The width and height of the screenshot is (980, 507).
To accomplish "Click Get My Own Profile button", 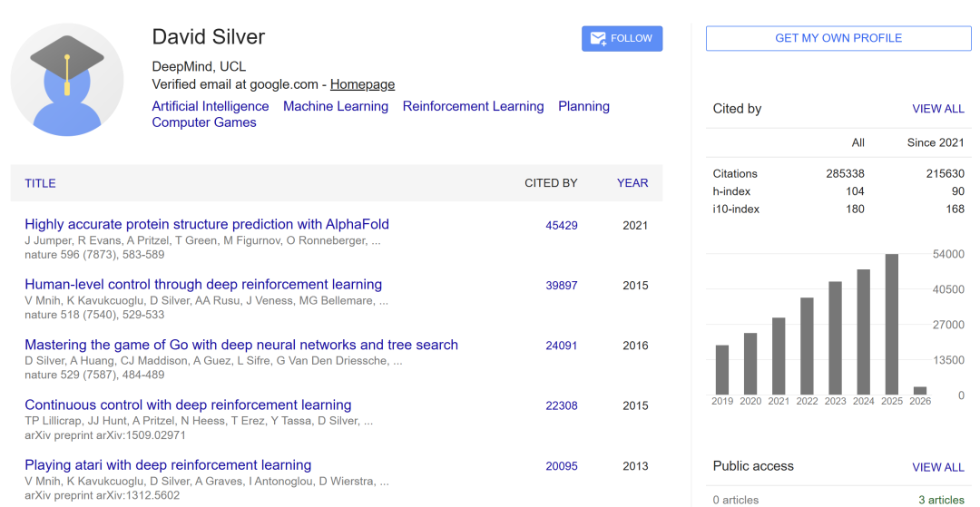I will (x=838, y=38).
